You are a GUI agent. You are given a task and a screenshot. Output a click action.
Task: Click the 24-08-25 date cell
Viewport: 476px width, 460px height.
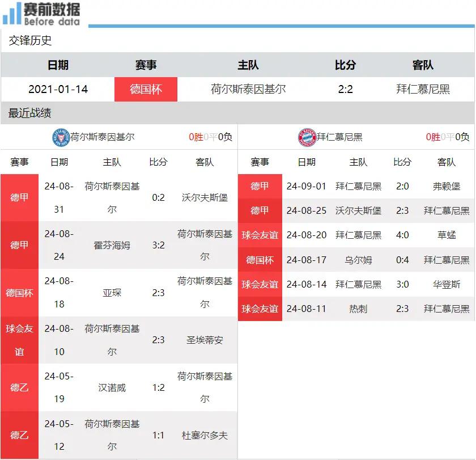tap(307, 211)
